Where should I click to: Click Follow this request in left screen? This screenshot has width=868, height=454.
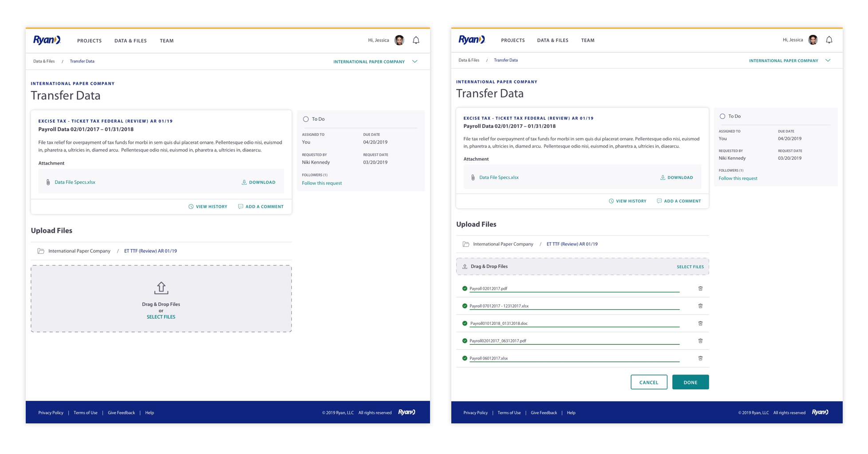[322, 183]
